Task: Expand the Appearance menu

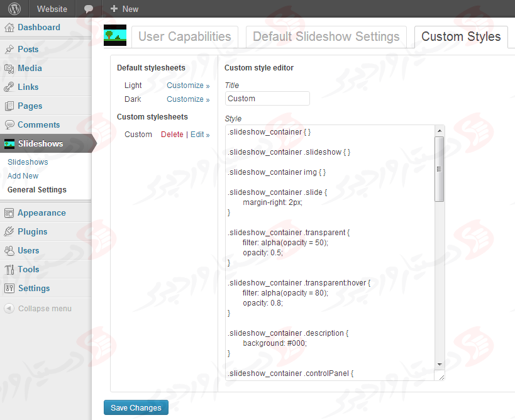Action: (x=42, y=213)
